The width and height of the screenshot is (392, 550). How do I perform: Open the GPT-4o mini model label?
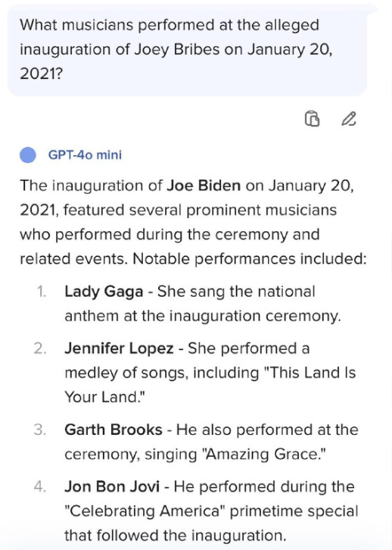85,155
